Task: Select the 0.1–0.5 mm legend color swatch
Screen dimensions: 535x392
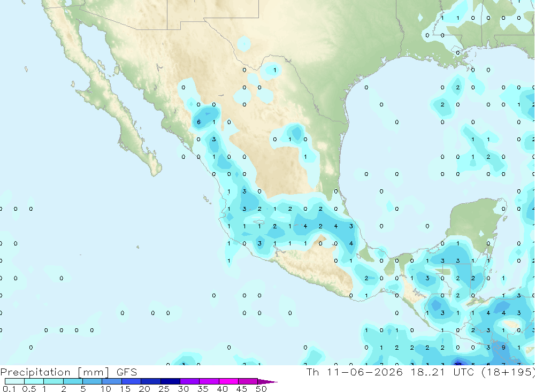Action: click(14, 381)
